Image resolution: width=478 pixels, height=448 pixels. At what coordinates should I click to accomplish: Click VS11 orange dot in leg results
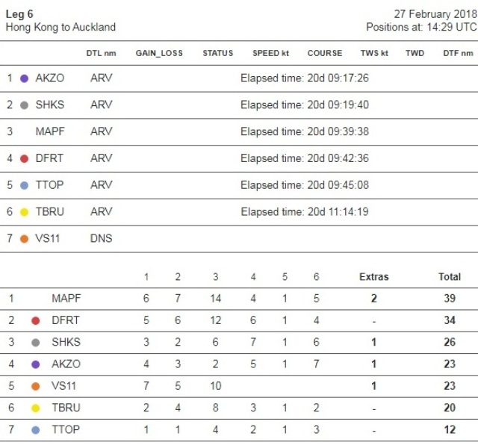click(x=24, y=240)
